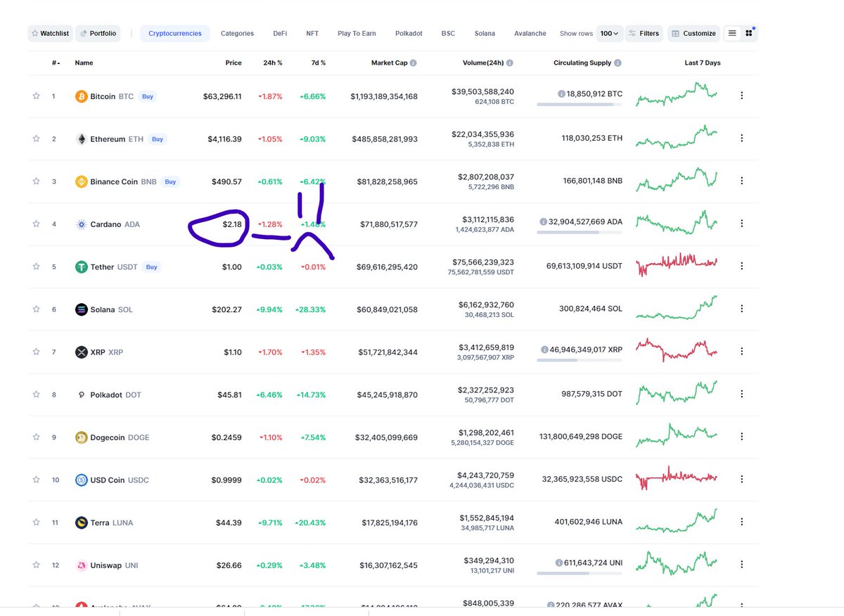Open the three-dot menu for Ethereum
844x616 pixels.
pos(741,139)
